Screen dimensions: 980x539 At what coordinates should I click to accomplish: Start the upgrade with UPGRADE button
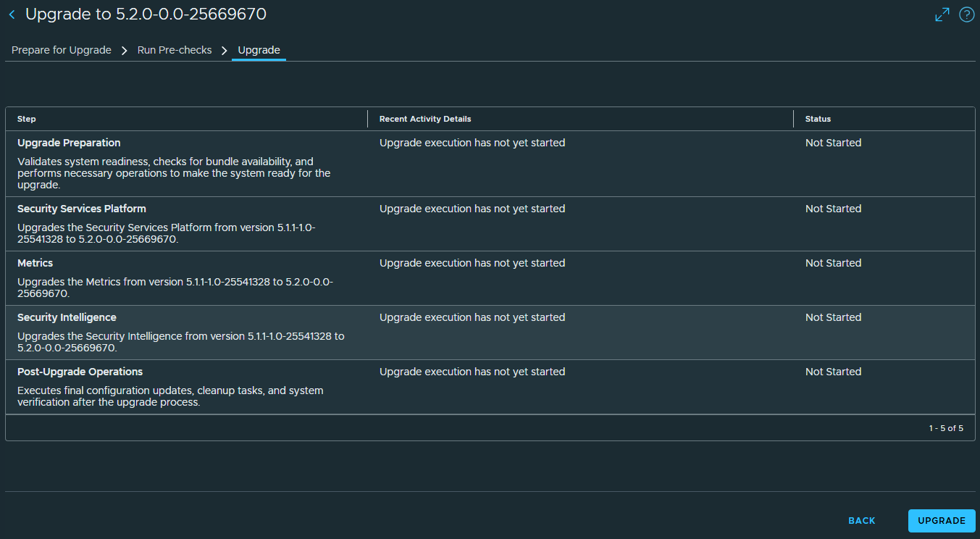click(942, 521)
